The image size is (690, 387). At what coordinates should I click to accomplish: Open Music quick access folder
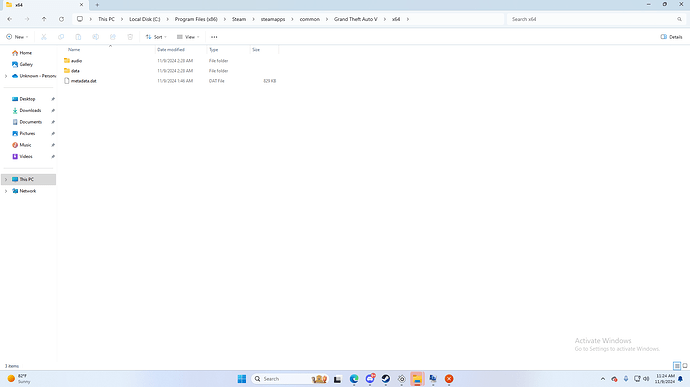25,145
